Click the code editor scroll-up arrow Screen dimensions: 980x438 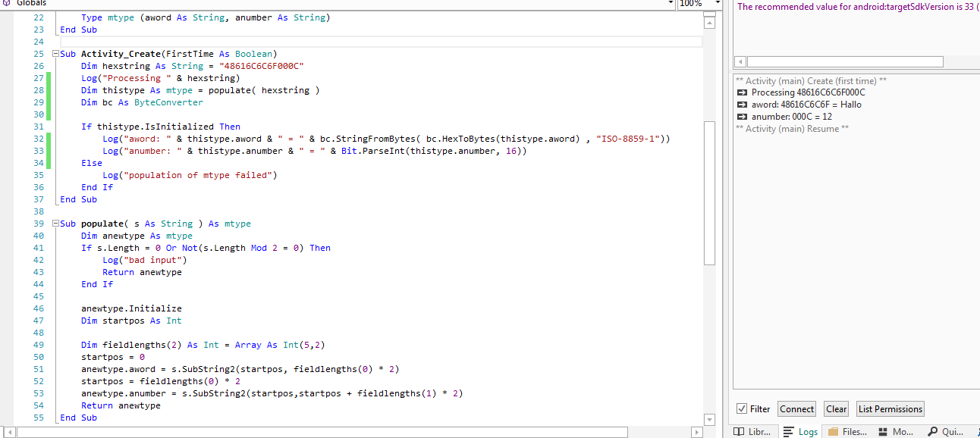(x=710, y=23)
